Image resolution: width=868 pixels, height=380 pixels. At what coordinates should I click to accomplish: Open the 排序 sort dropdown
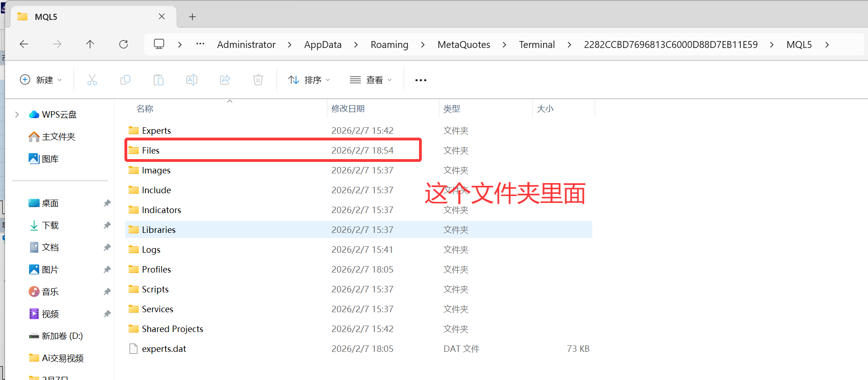tap(309, 80)
